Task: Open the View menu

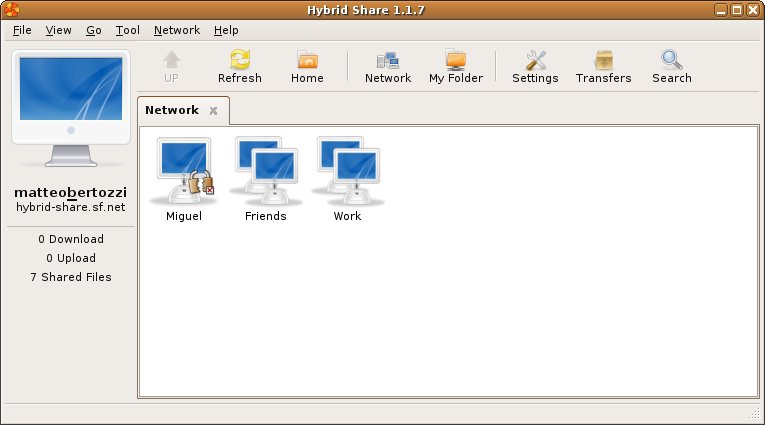Action: click(59, 30)
